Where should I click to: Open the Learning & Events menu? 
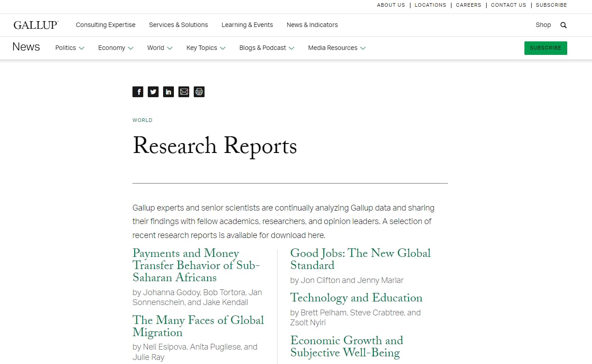(247, 25)
